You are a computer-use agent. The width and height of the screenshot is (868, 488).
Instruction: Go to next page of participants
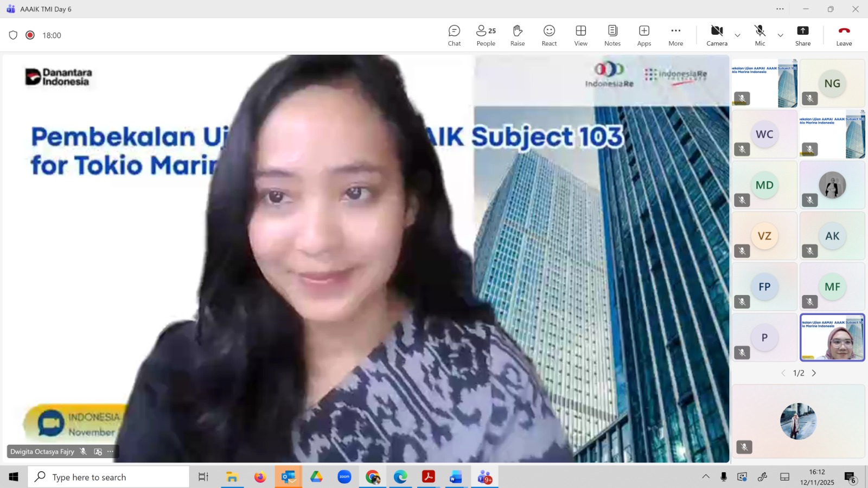[x=814, y=373]
